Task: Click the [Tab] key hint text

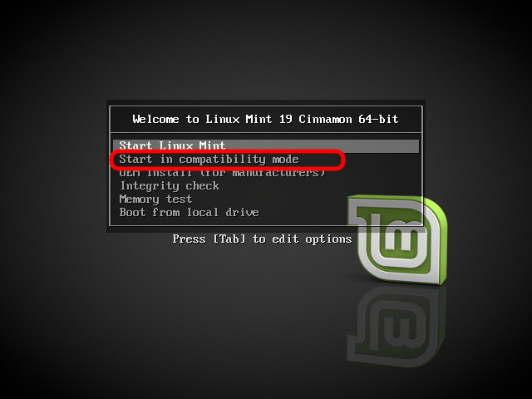Action: (229, 239)
